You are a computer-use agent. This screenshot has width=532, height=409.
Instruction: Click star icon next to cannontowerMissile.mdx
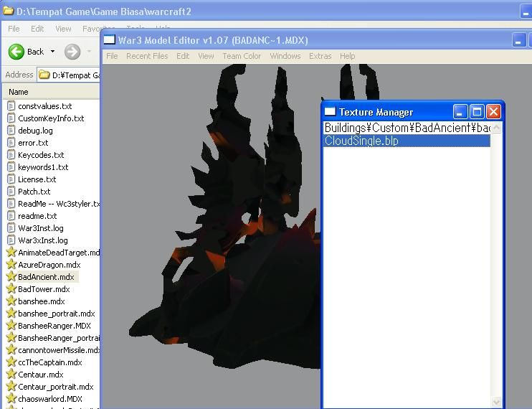(x=11, y=350)
